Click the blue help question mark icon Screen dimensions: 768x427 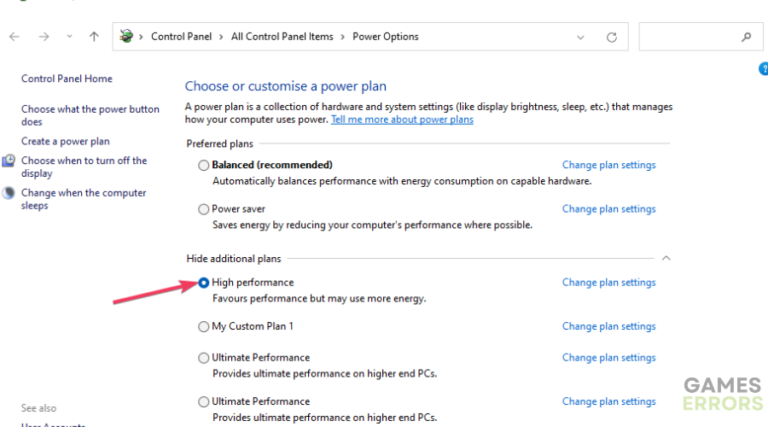coord(763,68)
